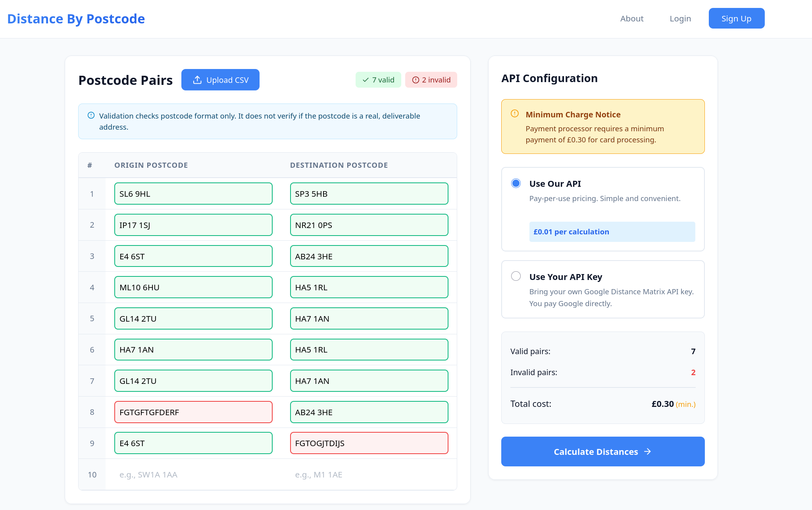Click the upload icon in Upload CSV

197,80
